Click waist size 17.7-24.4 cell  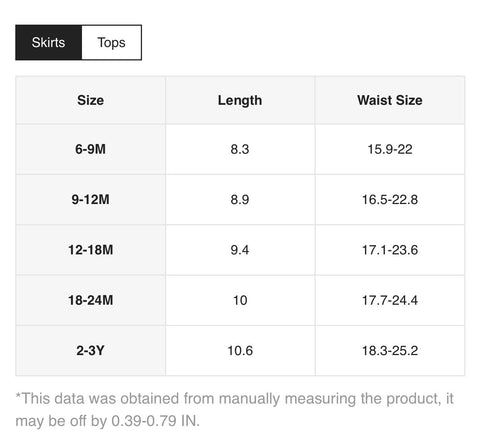pyautogui.click(x=390, y=300)
